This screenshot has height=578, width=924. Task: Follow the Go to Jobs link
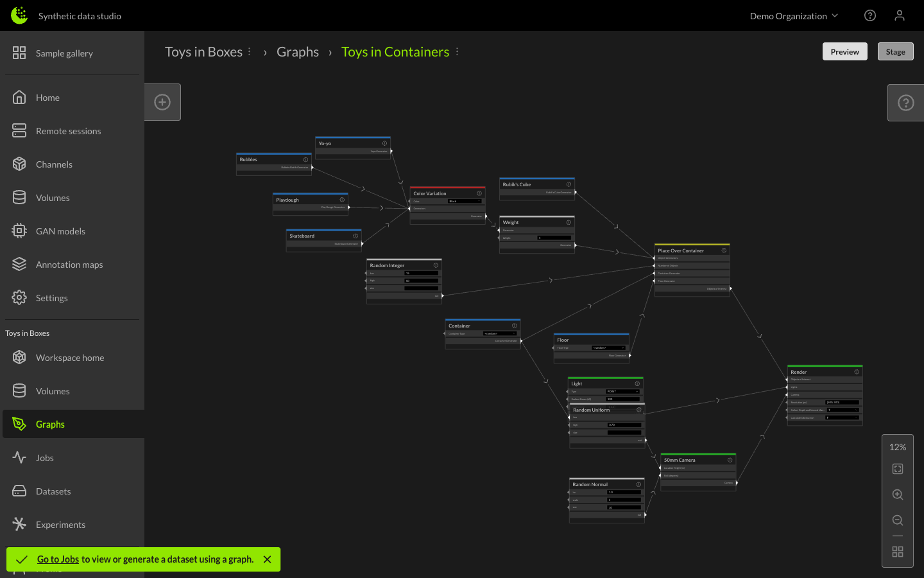(58, 559)
